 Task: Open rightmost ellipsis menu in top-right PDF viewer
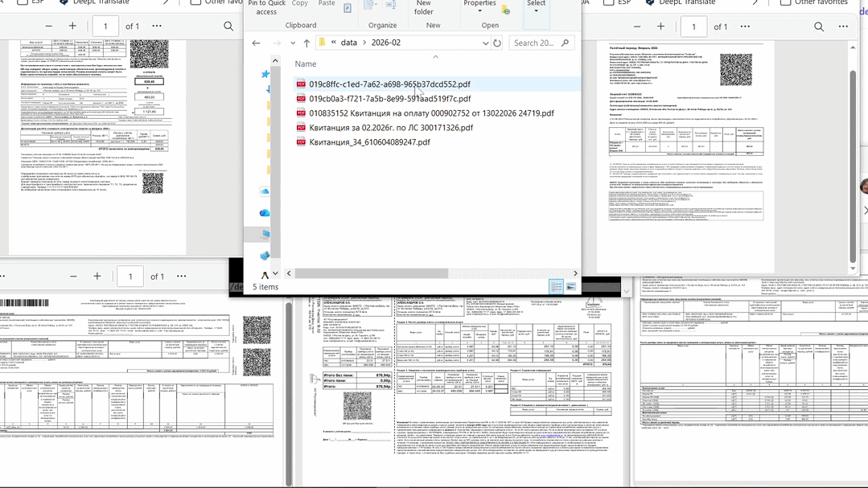(x=843, y=27)
